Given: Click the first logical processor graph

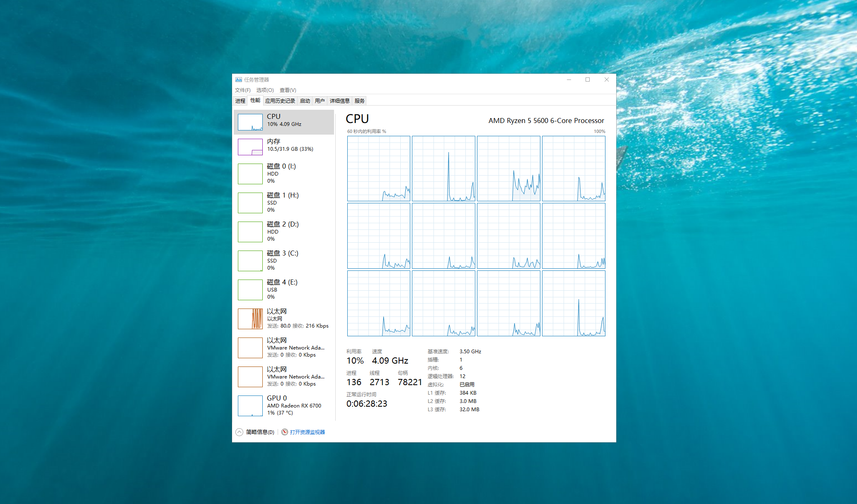Looking at the screenshot, I should pyautogui.click(x=379, y=169).
